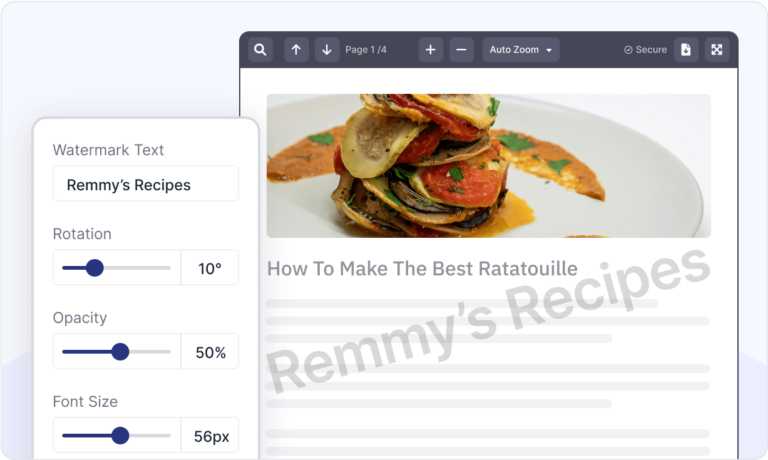Enter fullscreen with the expand icon
Image resolution: width=768 pixels, height=460 pixels.
tap(717, 49)
